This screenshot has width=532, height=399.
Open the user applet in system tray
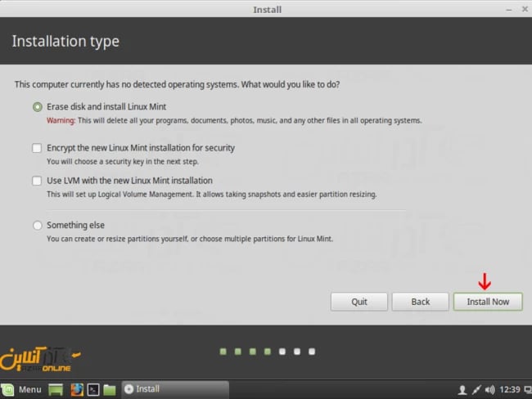(x=462, y=390)
